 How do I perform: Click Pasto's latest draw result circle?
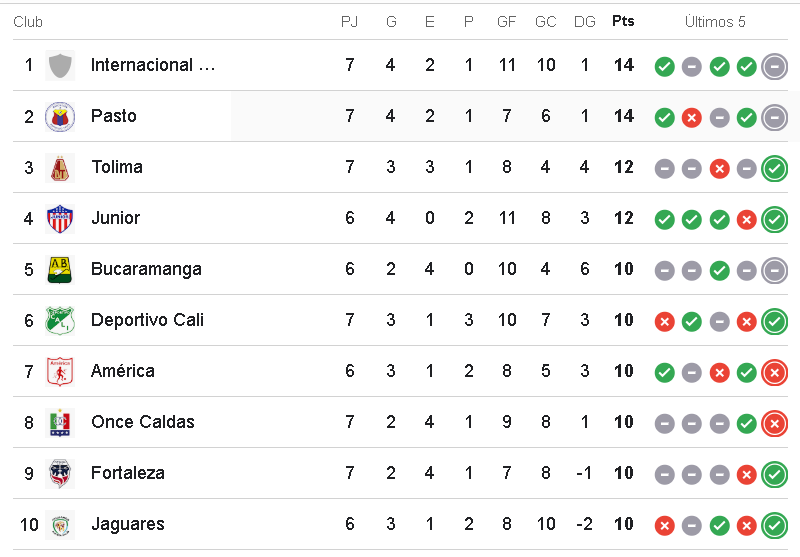pos(774,117)
